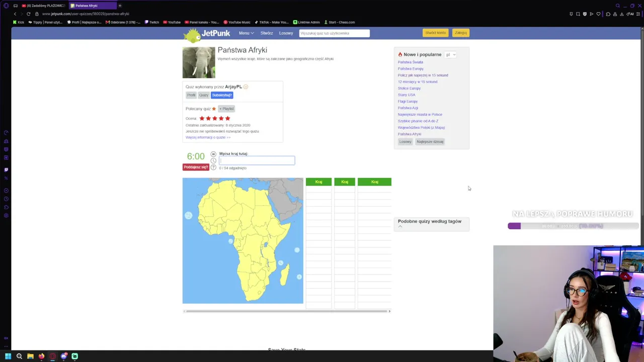The width and height of the screenshot is (644, 362).
Task: Click the clock icon beside the answer box
Action: pos(213,161)
